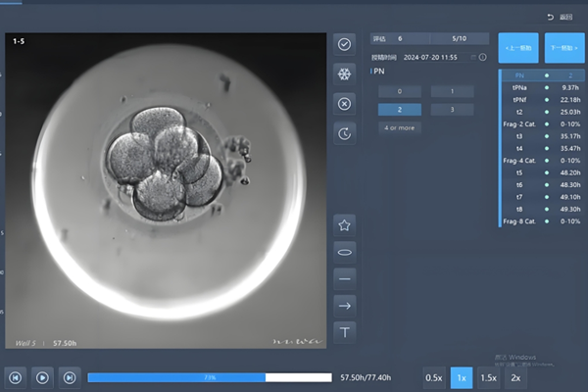Choose PN value 0
The width and height of the screenshot is (588, 392).
[x=399, y=91]
